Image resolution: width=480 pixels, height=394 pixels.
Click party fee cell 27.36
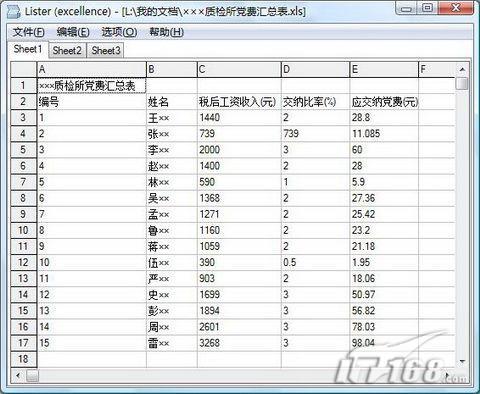[x=384, y=198]
